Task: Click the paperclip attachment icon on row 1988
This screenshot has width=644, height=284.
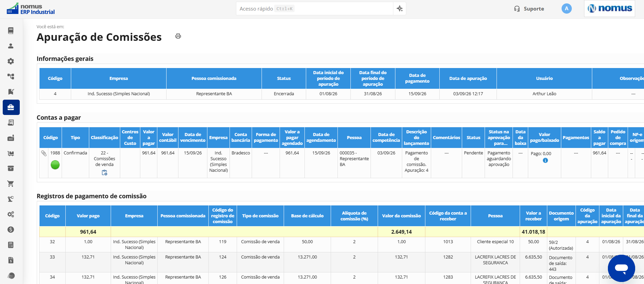Action: point(44,153)
